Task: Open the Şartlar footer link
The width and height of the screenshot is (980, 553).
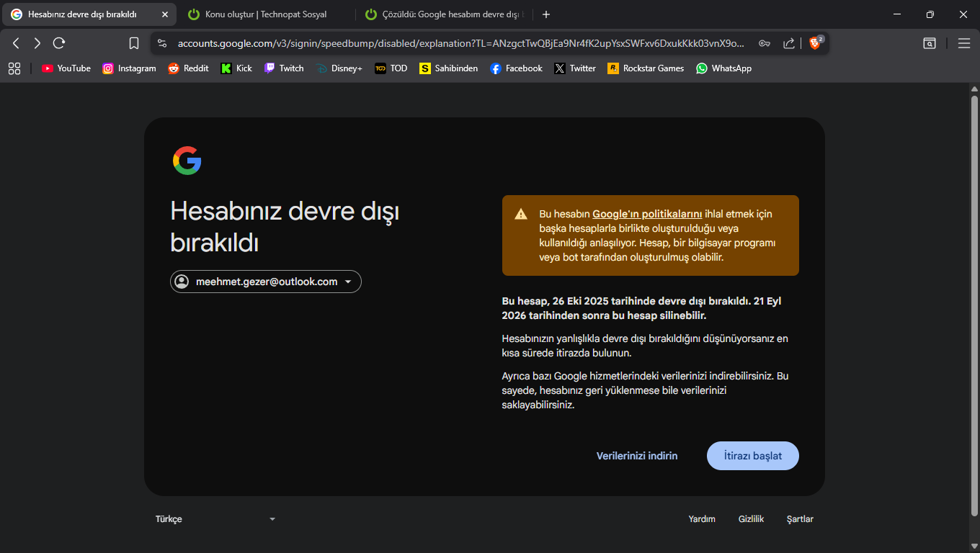Action: 800,519
